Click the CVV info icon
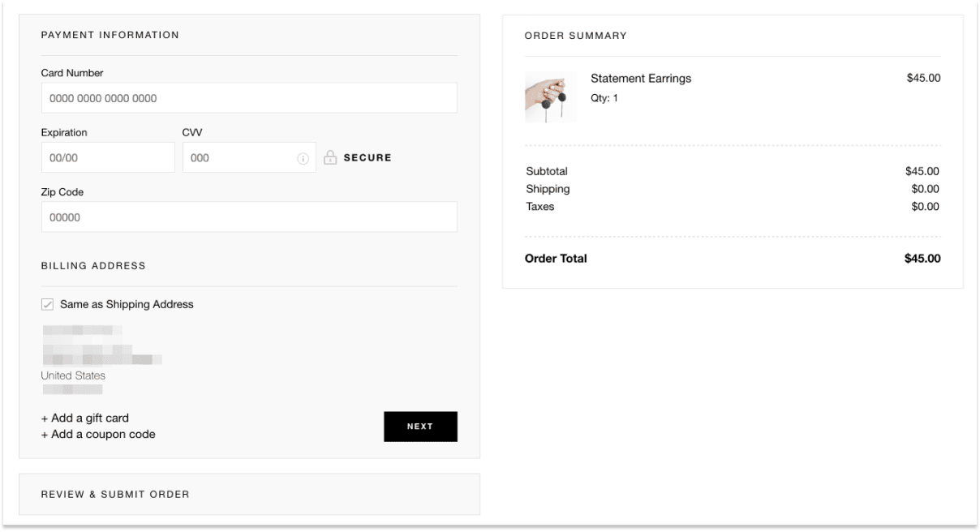Image resolution: width=980 pixels, height=532 pixels. [x=301, y=157]
